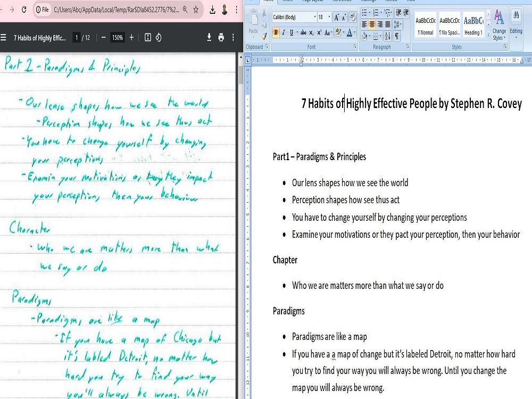
Task: Click the Bullets list icon
Action: point(364,13)
